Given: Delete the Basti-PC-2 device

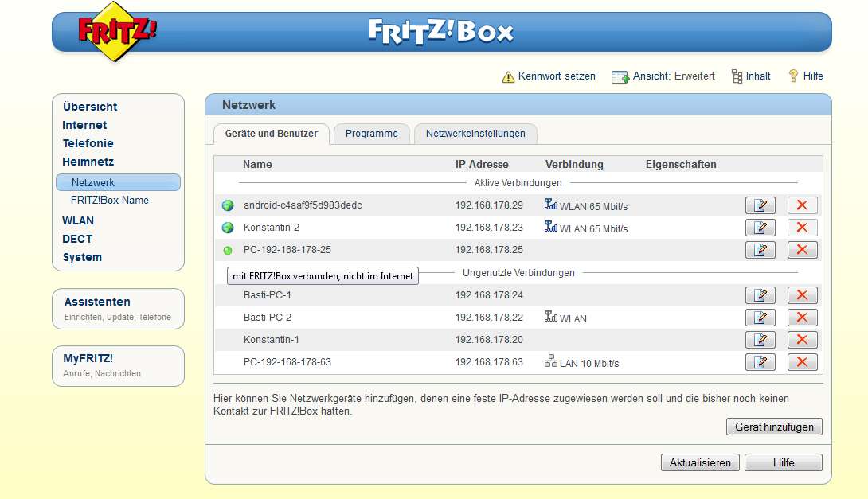Looking at the screenshot, I should tap(802, 318).
